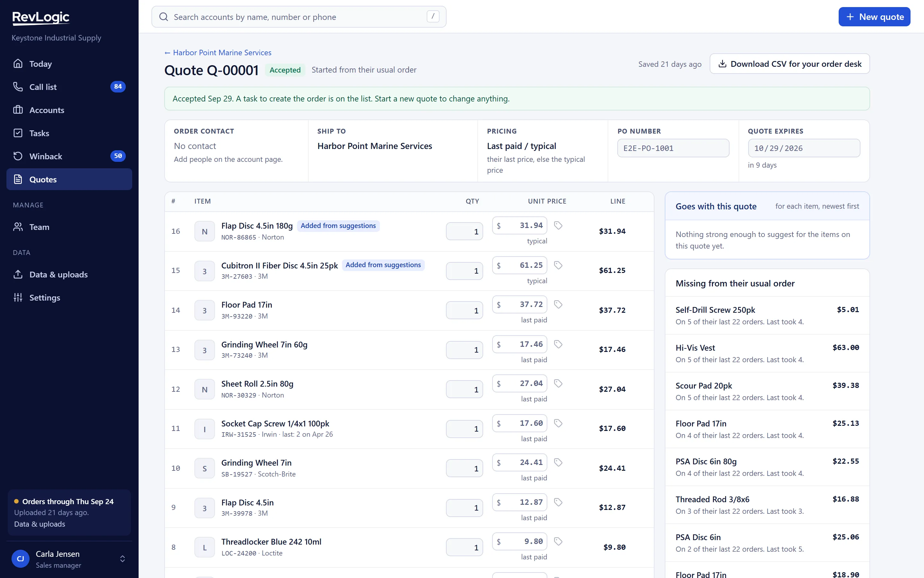Open Settings in the sidebar

69,297
